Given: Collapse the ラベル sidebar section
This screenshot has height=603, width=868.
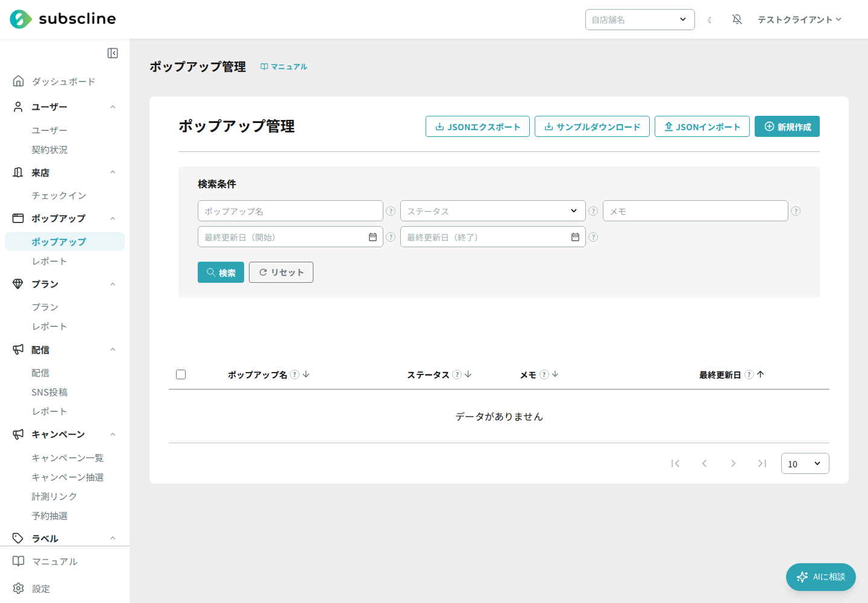Looking at the screenshot, I should click(x=113, y=538).
